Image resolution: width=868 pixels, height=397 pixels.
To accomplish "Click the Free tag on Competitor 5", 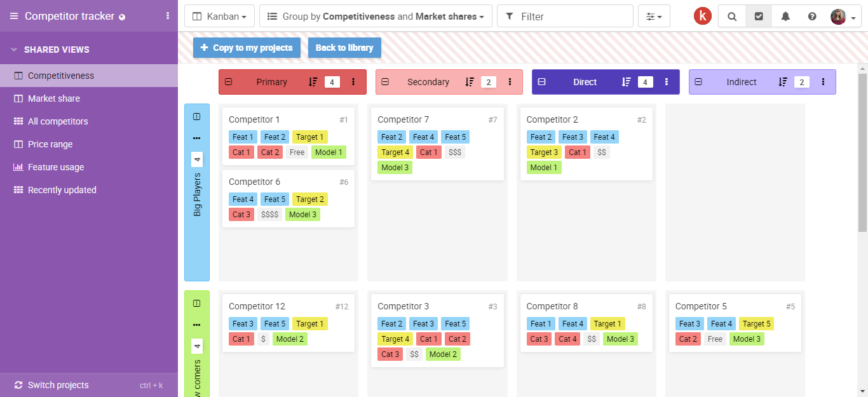I will point(715,339).
